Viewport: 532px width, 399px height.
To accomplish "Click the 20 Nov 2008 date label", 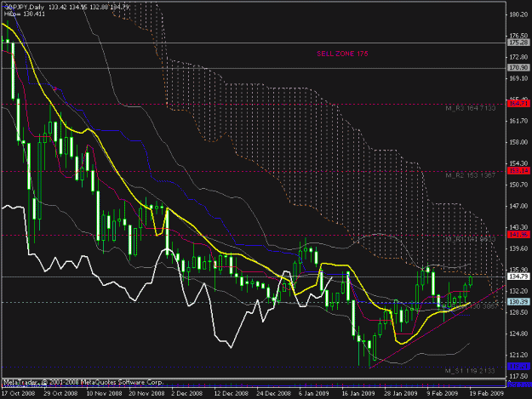I will [146, 394].
